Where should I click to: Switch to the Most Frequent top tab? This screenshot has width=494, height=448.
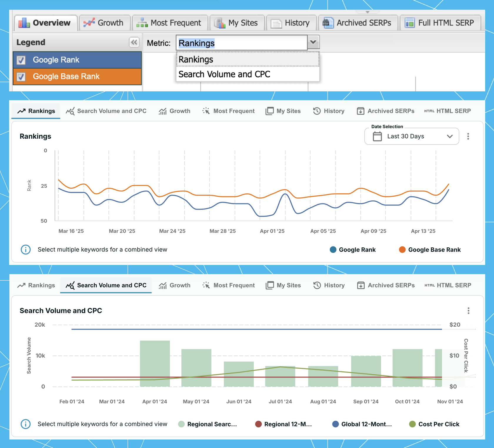[170, 23]
